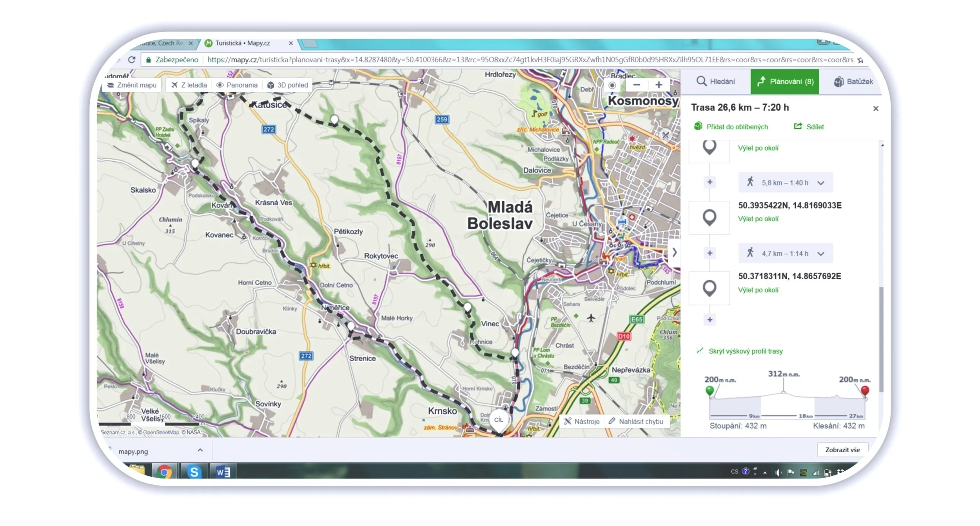Click the airport plane icon on map
The image size is (980, 526).
[x=591, y=318]
